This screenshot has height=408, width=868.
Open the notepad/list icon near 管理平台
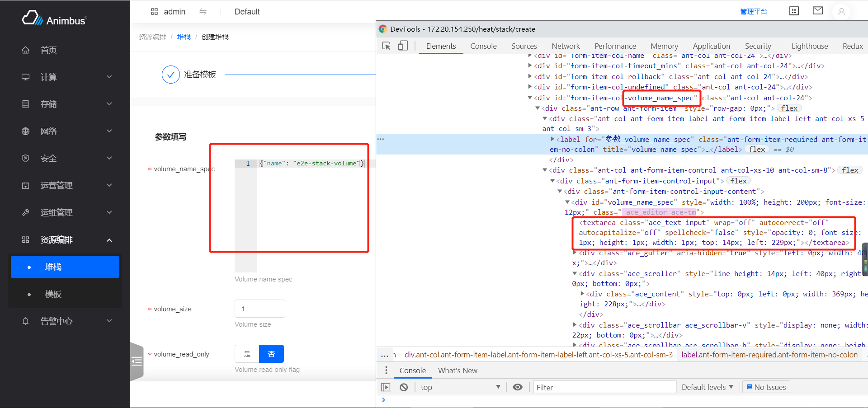coord(794,10)
